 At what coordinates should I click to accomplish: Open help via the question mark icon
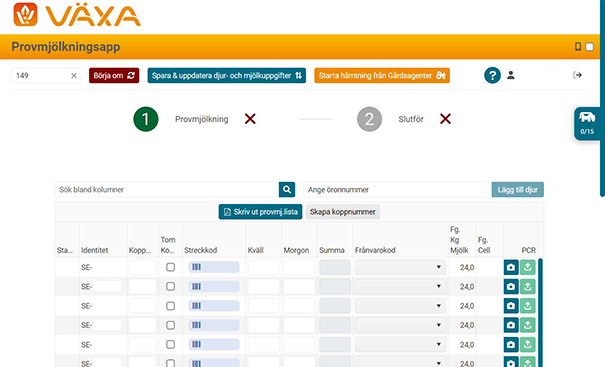point(492,75)
